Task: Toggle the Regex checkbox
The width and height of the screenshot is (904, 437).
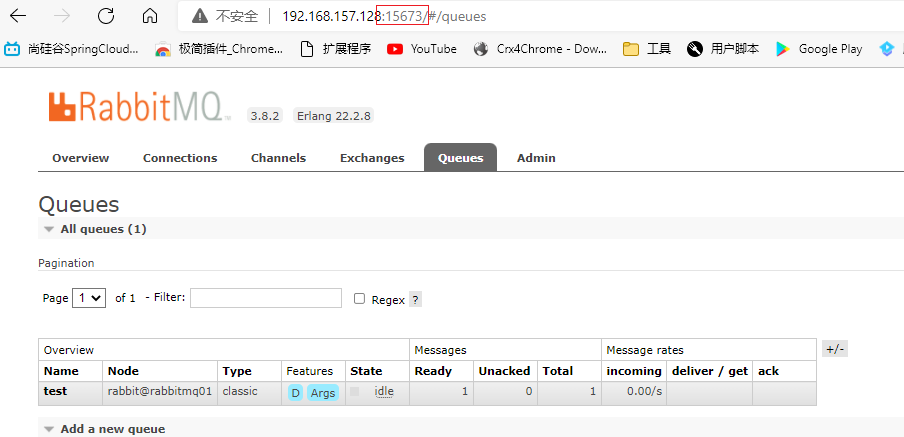Action: tap(360, 299)
